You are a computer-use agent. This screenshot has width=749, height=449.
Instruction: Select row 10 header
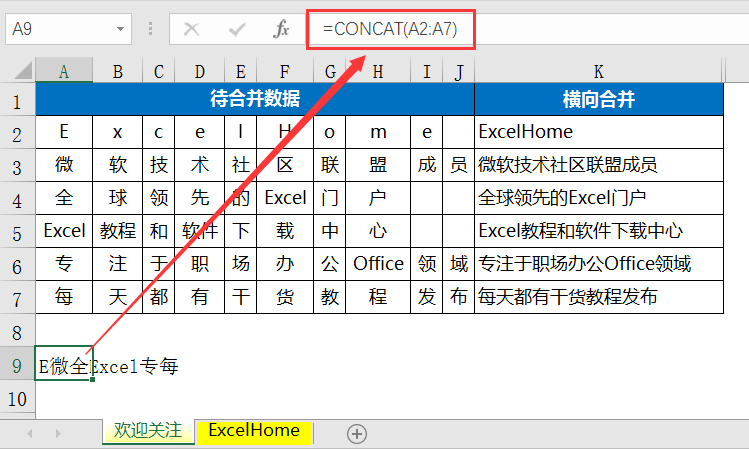(x=17, y=396)
